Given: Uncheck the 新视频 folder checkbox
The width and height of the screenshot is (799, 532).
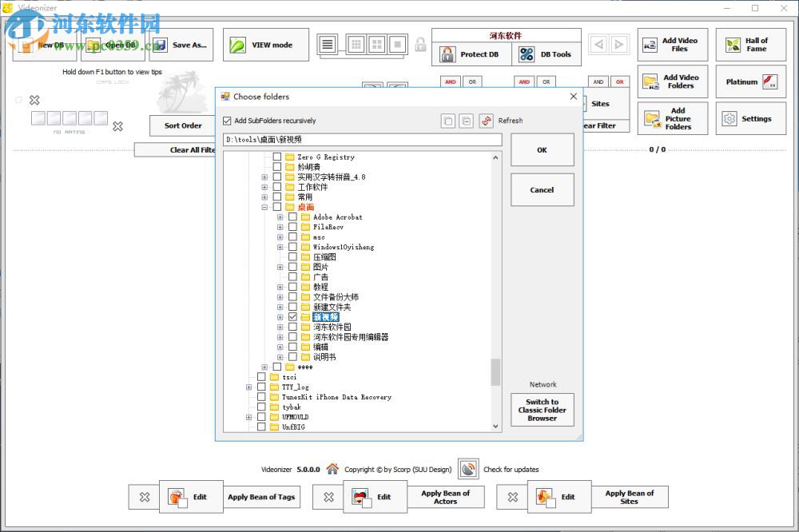Looking at the screenshot, I should 292,316.
